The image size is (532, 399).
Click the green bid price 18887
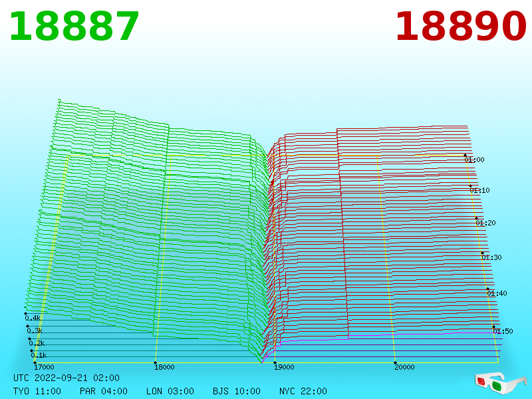click(74, 27)
